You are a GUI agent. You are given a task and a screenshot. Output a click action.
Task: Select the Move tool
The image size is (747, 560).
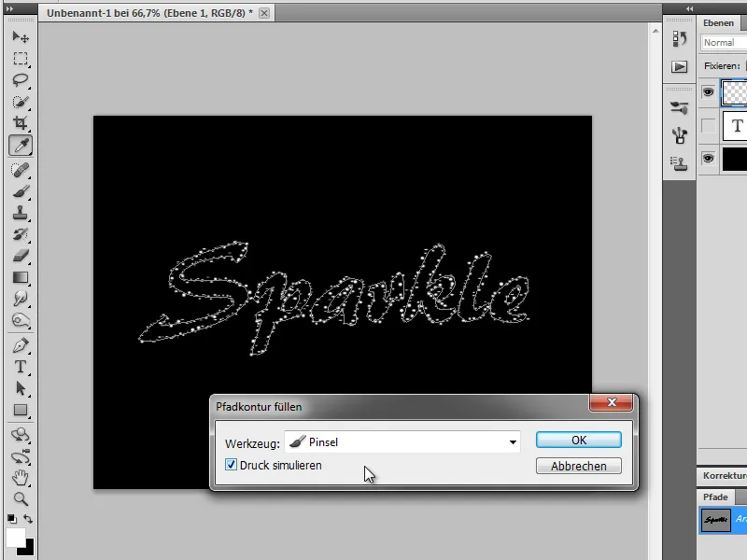[21, 36]
